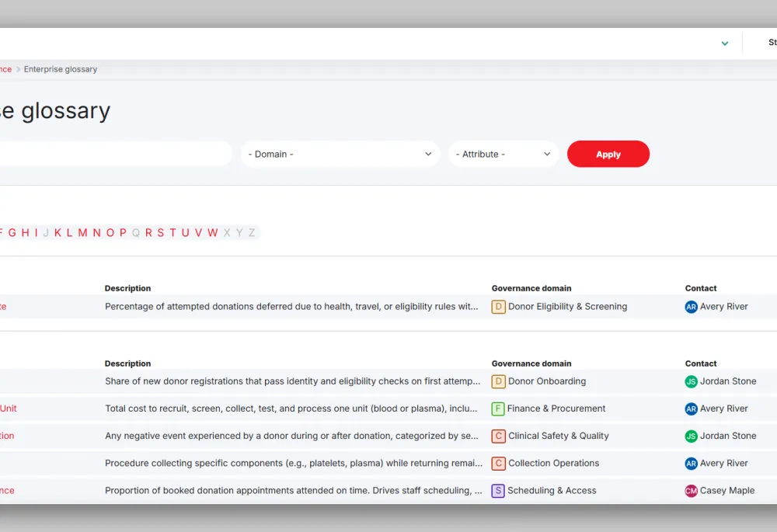Jump to letter L in alphabet index

69,233
